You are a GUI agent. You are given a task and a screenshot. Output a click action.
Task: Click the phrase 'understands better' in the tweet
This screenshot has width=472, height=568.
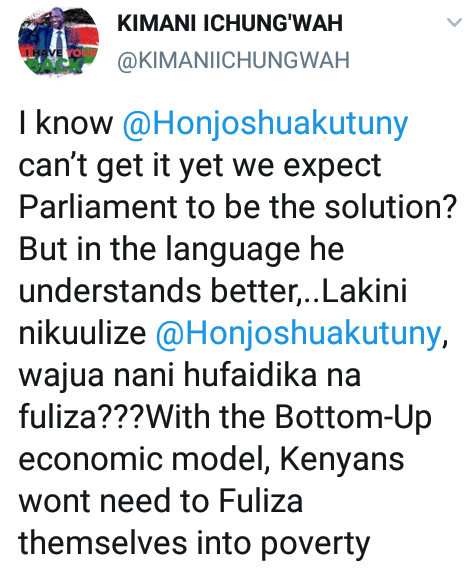click(157, 291)
